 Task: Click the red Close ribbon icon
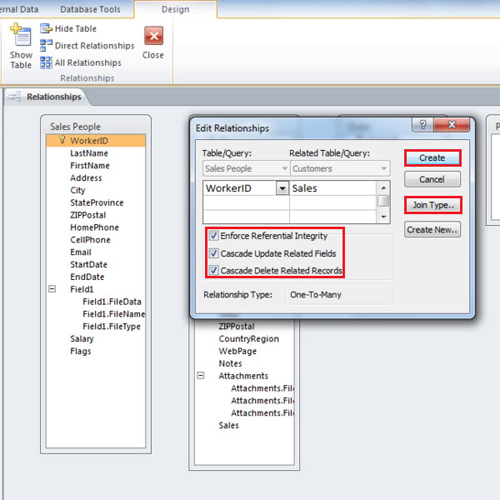(x=154, y=36)
